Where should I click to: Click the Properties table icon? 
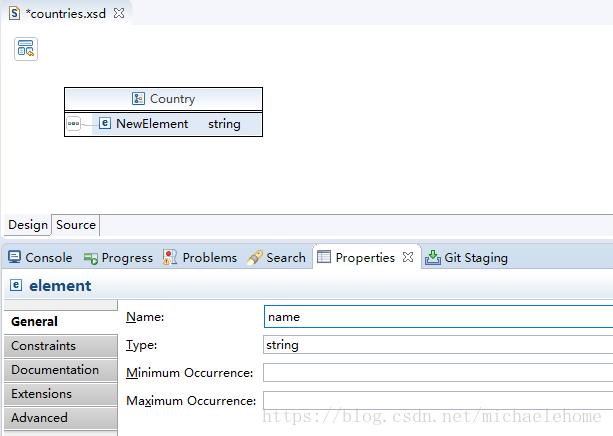324,257
